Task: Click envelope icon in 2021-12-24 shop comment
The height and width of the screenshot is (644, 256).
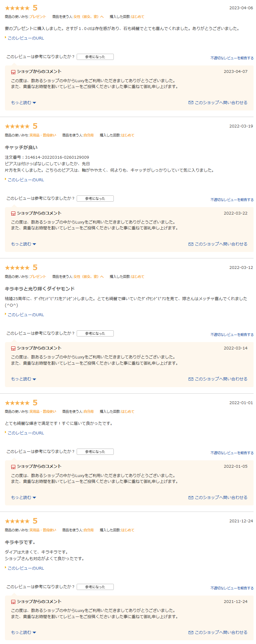Action: (x=191, y=633)
